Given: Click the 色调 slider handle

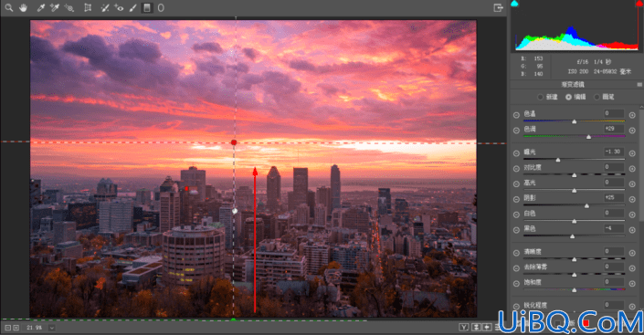Looking at the screenshot, I should point(588,137).
